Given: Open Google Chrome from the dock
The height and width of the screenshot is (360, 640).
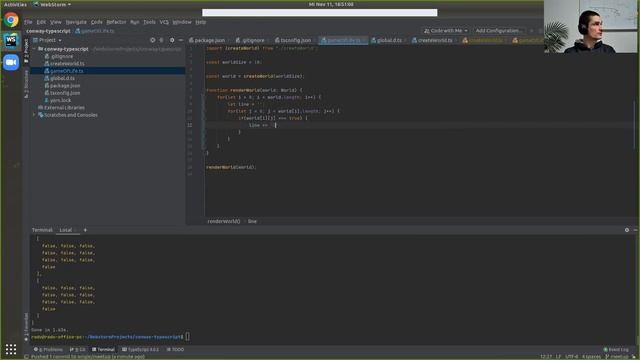Looking at the screenshot, I should [11, 20].
